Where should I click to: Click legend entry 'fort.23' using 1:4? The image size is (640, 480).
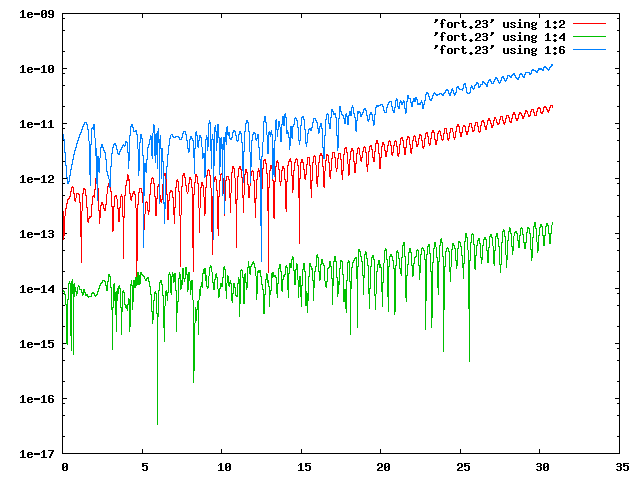(x=500, y=37)
